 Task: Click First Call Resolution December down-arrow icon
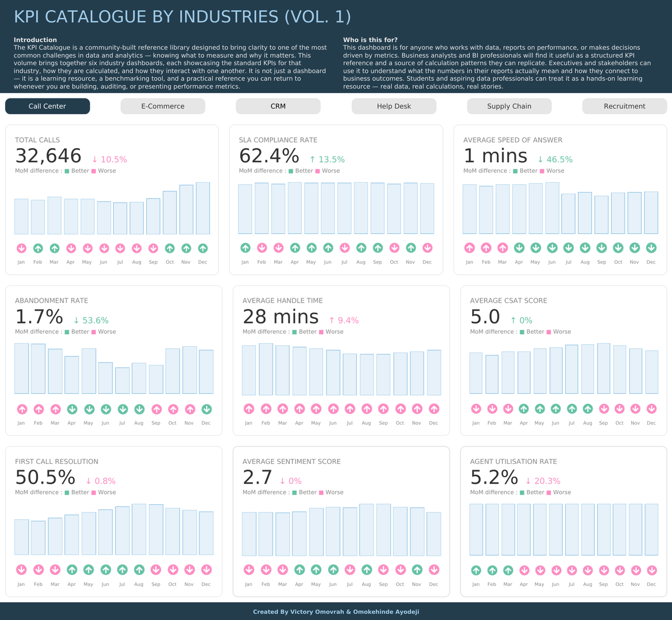(206, 570)
